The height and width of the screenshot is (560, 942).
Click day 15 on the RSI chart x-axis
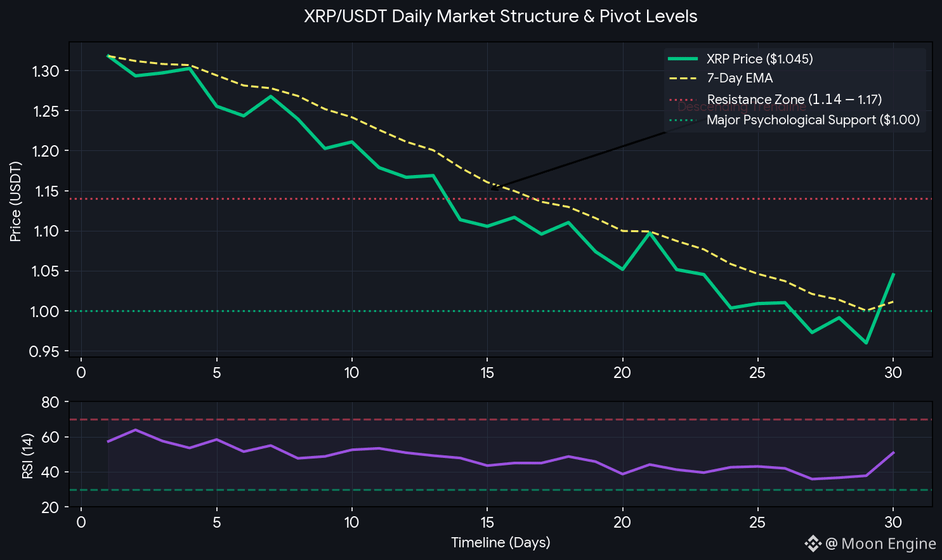tap(487, 523)
